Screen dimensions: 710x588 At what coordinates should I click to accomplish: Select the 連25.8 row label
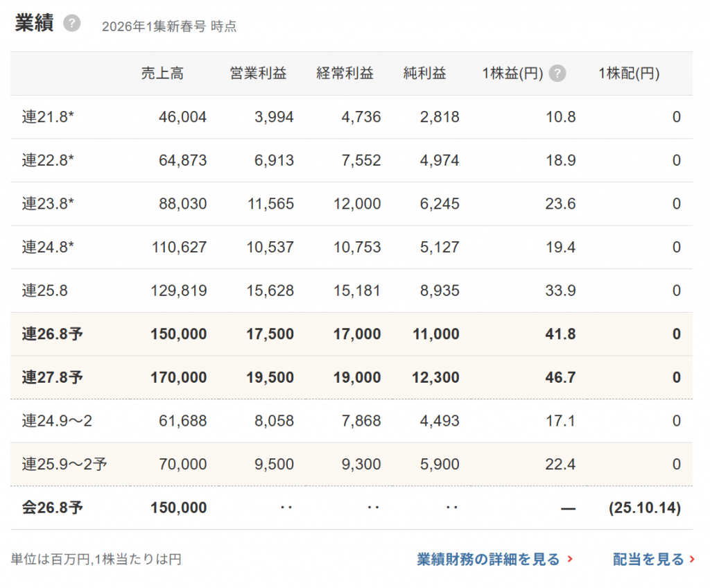(x=44, y=291)
